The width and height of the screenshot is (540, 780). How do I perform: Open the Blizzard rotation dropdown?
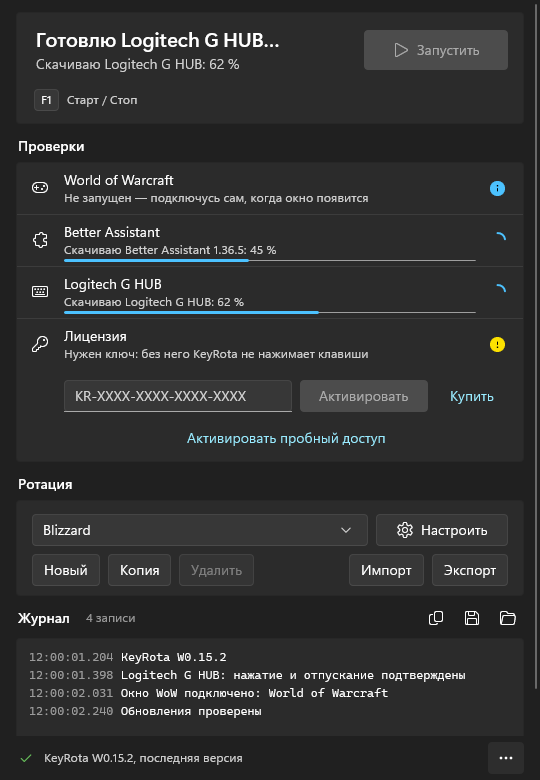199,530
